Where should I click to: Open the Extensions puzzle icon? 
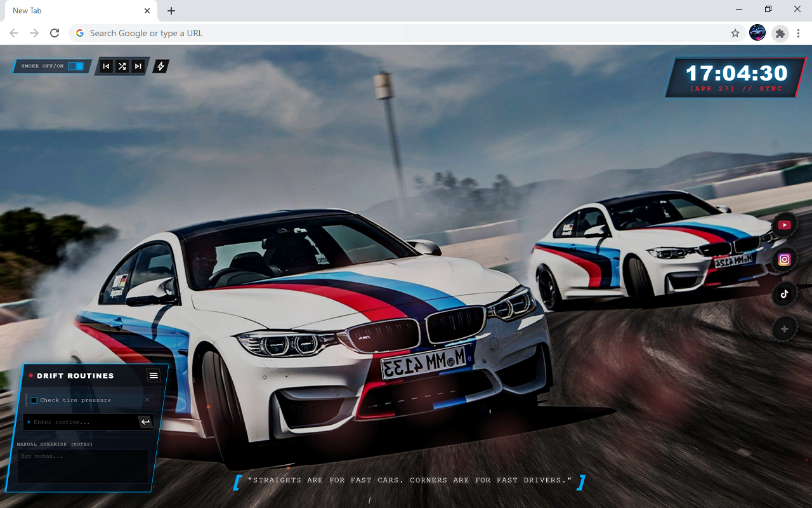tap(780, 33)
